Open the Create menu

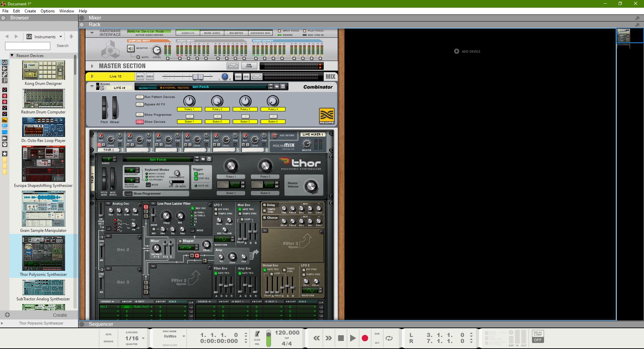(30, 11)
